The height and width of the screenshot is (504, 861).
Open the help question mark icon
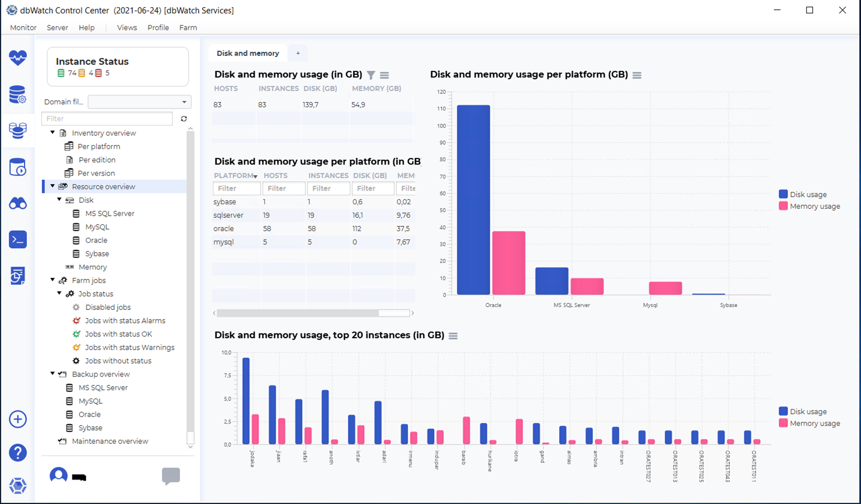(x=18, y=453)
